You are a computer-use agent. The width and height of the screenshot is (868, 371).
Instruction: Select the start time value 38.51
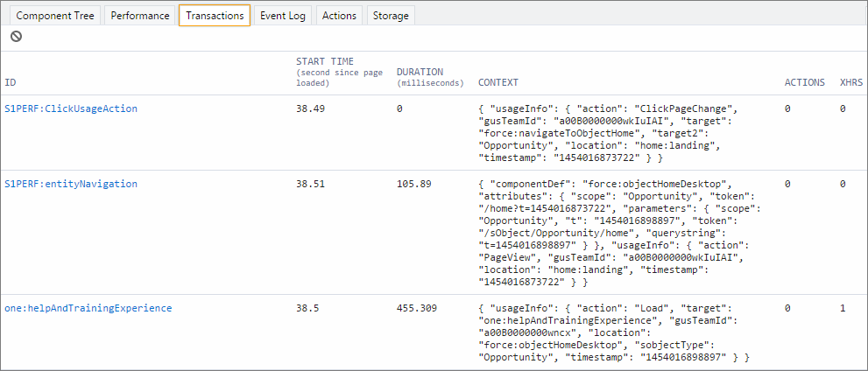click(311, 184)
